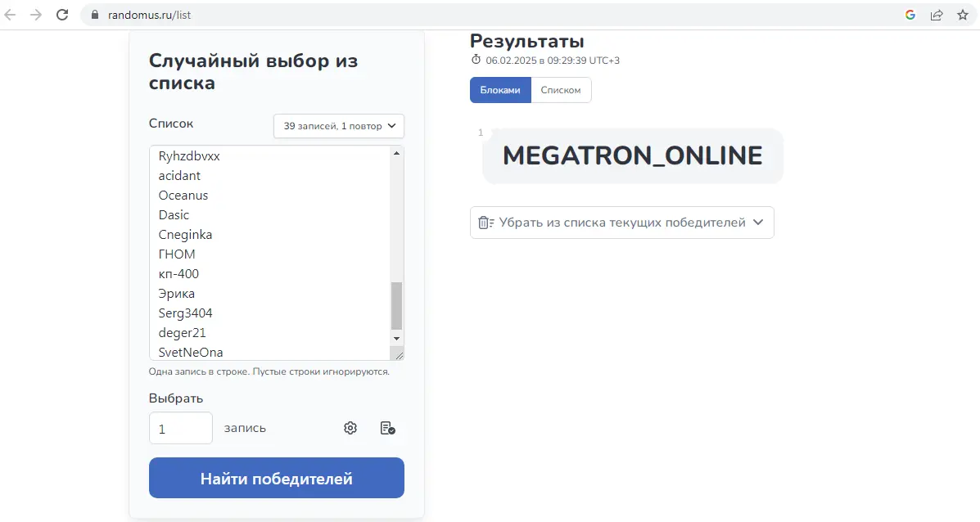This screenshot has width=980, height=522.
Task: Click the 'Эрика' entry in the list
Action: 176,294
